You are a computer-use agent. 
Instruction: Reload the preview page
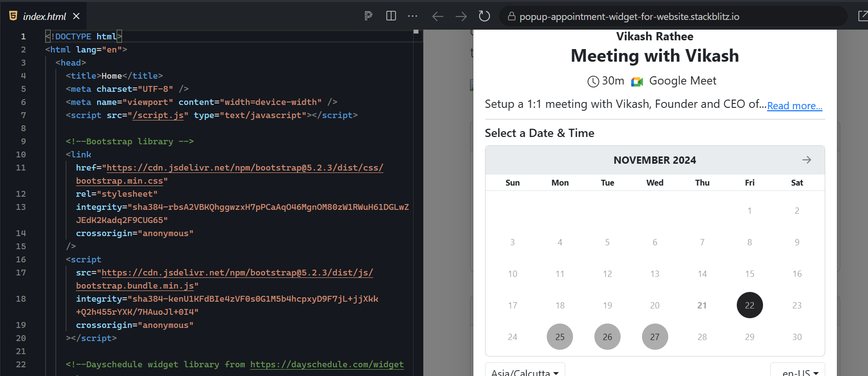484,16
